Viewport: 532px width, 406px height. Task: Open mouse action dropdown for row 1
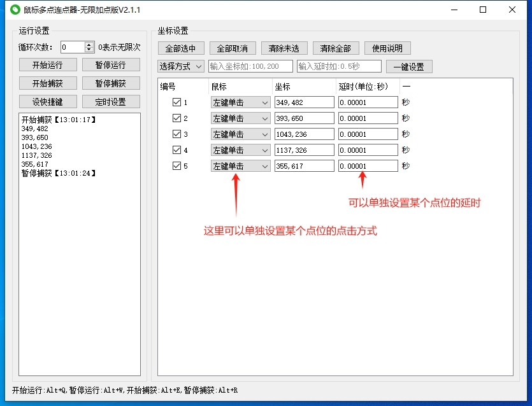pyautogui.click(x=241, y=102)
